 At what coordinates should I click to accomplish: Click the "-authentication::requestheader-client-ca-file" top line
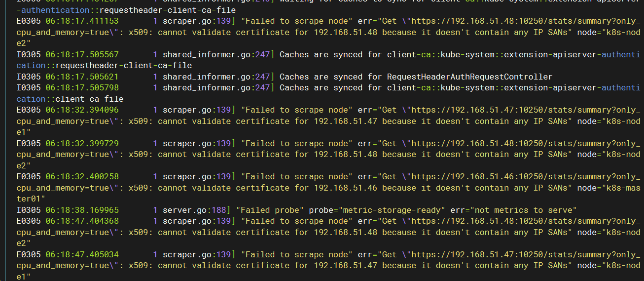click(x=126, y=10)
